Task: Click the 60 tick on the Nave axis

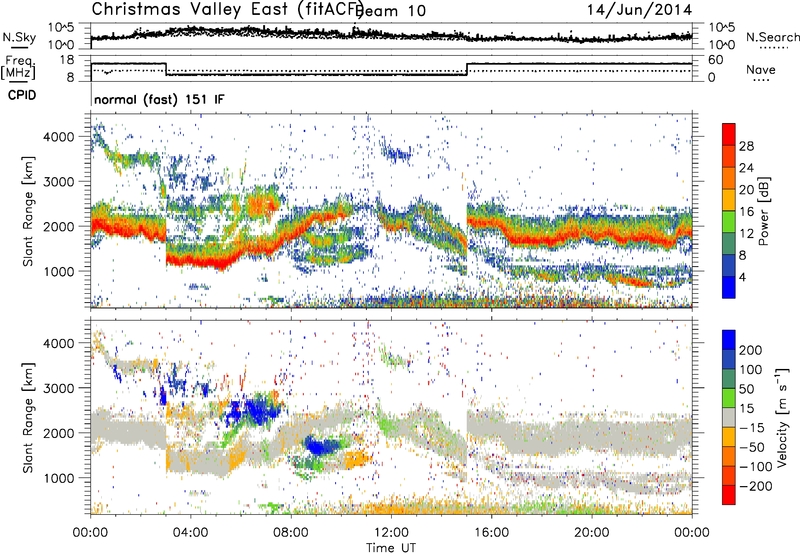Action: pyautogui.click(x=715, y=60)
